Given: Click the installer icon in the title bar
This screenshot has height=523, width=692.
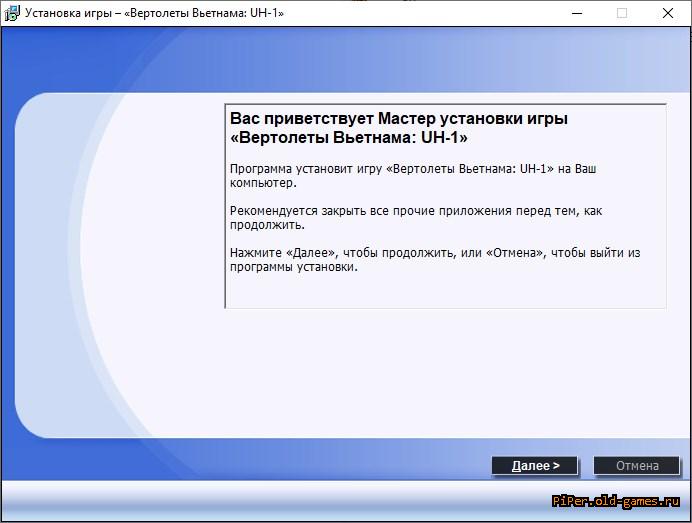Looking at the screenshot, I should (x=13, y=13).
